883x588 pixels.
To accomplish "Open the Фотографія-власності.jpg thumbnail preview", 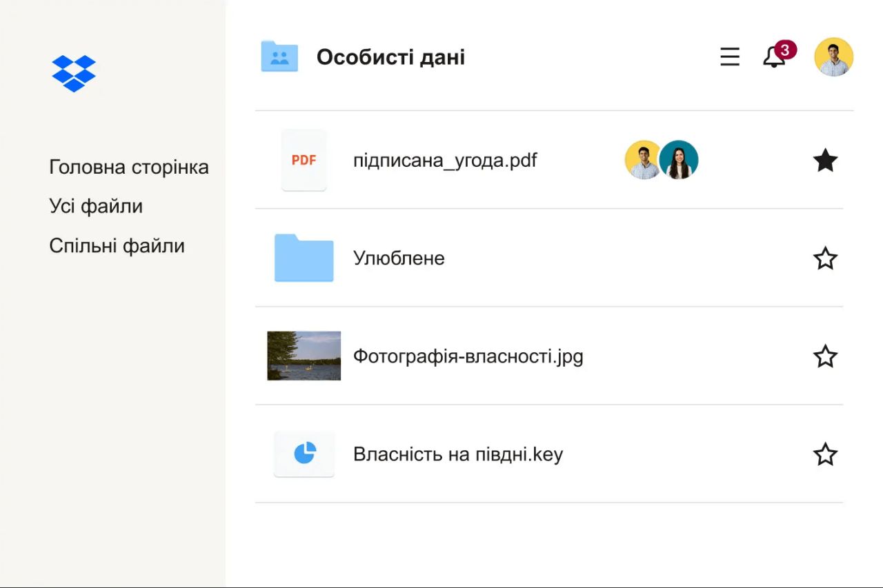I will click(x=304, y=356).
